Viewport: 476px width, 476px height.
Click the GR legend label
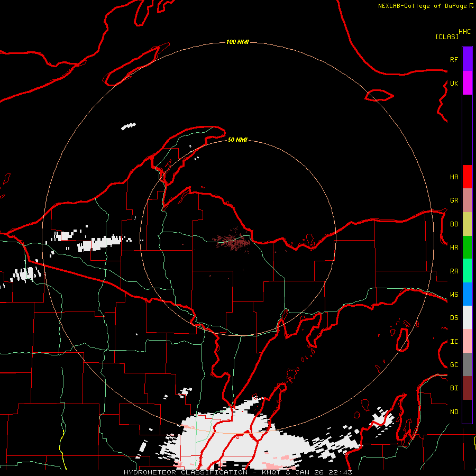[x=454, y=200]
